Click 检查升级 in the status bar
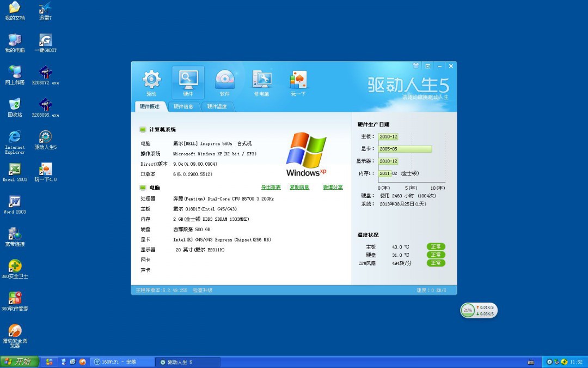588x368 pixels. click(203, 290)
